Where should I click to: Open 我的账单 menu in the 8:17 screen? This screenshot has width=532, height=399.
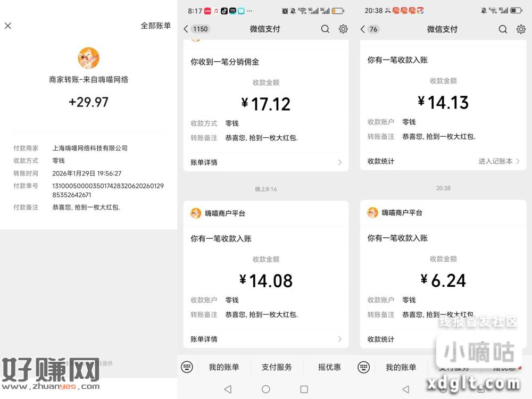click(x=224, y=367)
